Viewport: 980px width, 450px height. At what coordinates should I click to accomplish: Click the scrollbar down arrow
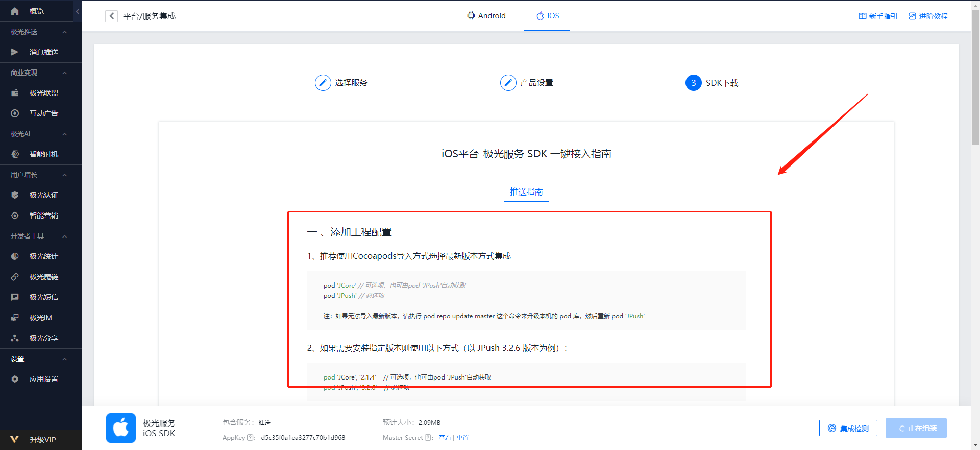click(x=975, y=445)
